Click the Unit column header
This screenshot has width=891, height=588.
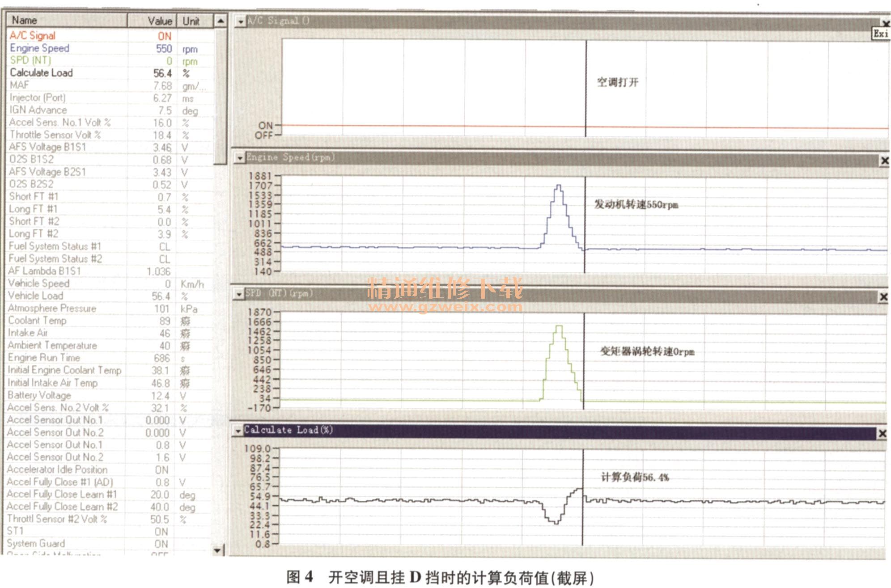(195, 21)
